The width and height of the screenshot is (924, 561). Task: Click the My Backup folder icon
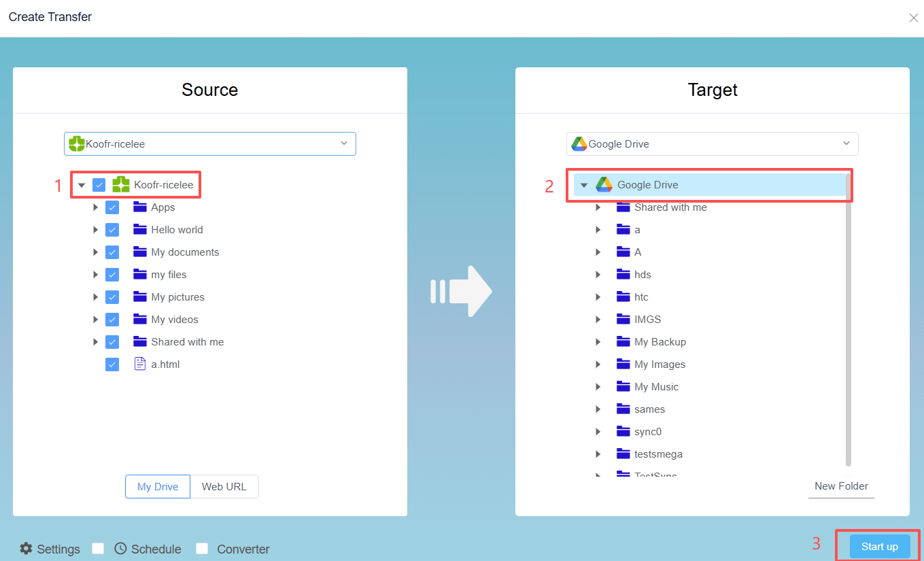point(623,341)
